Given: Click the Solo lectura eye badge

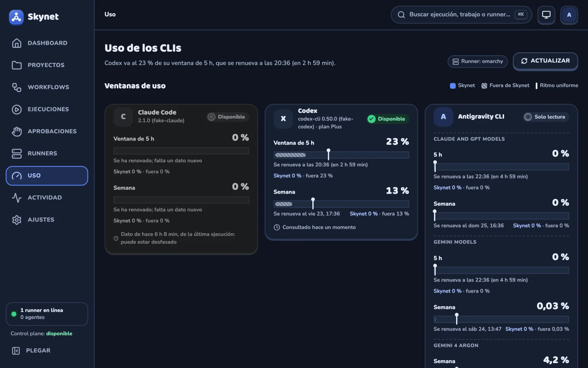Looking at the screenshot, I should coord(546,117).
